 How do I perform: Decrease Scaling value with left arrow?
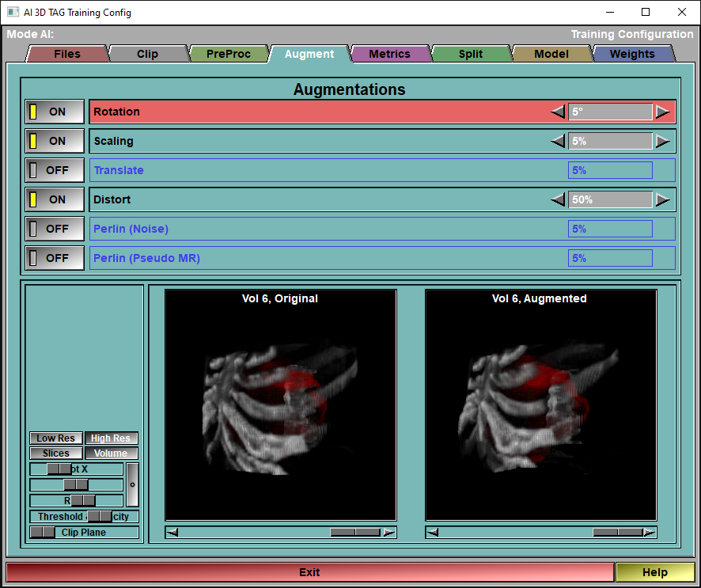pos(558,142)
